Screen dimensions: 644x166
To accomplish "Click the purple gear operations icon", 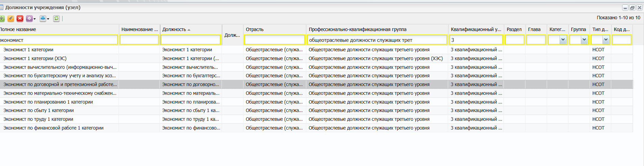I will pos(29,19).
